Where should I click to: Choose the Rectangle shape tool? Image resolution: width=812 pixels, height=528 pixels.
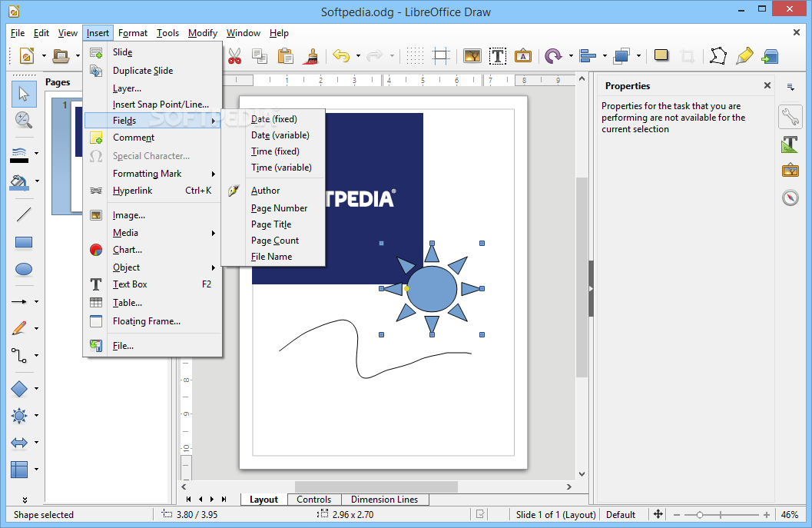pyautogui.click(x=24, y=242)
